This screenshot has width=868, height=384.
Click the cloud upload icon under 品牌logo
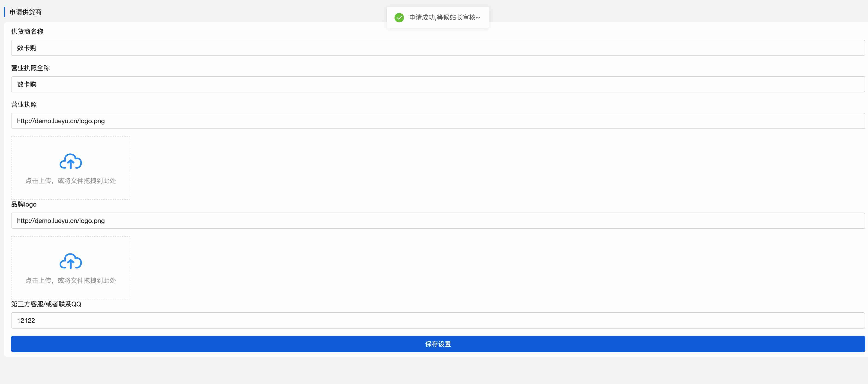(70, 261)
